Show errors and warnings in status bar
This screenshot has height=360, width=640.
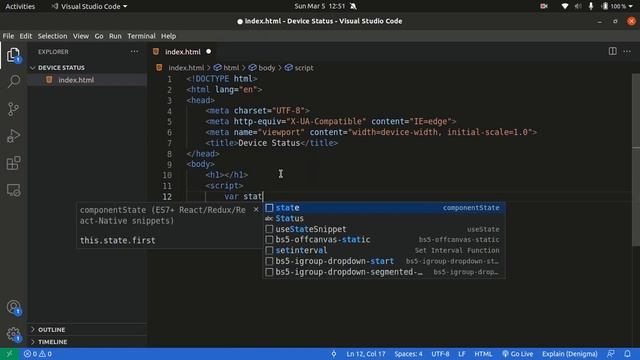point(38,354)
